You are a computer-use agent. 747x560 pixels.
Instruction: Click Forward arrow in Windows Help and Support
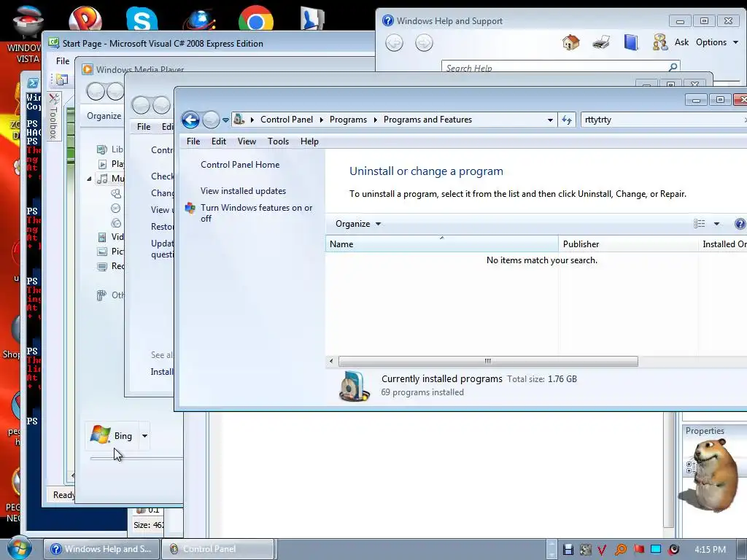point(424,43)
